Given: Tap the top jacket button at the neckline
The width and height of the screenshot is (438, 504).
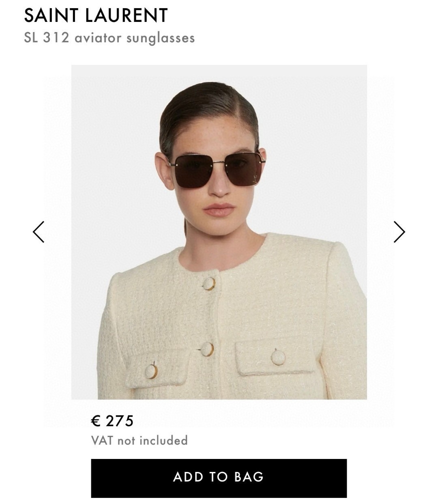Looking at the screenshot, I should [x=208, y=283].
